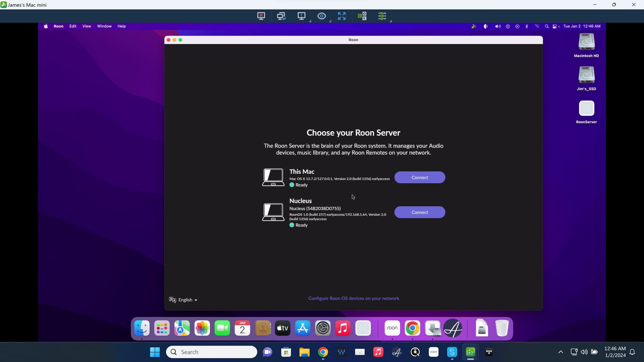This screenshot has height=362, width=644.
Task: Connect to This Mac Roon Server
Action: (420, 177)
